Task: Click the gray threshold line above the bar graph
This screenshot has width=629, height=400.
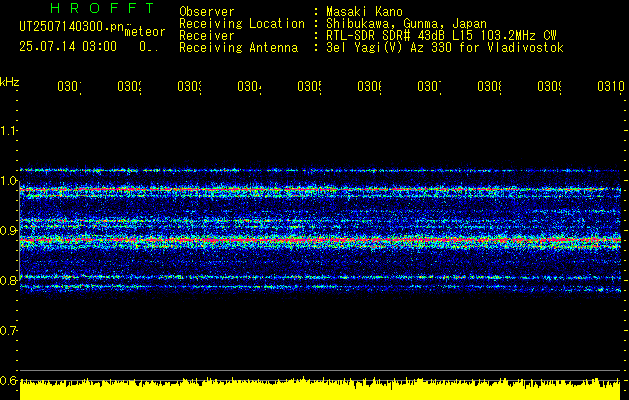Action: (x=320, y=370)
